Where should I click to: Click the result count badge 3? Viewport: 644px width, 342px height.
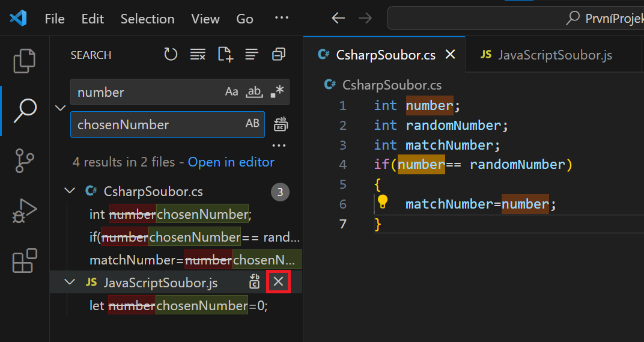[280, 192]
